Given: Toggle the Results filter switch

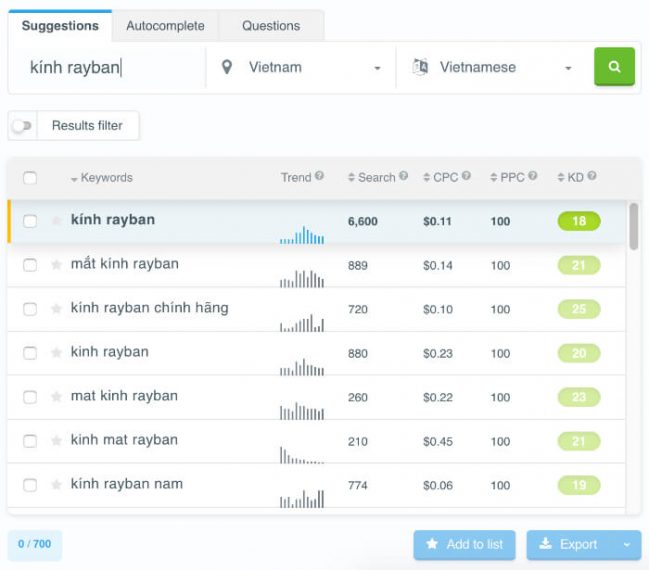Looking at the screenshot, I should pyautogui.click(x=22, y=125).
